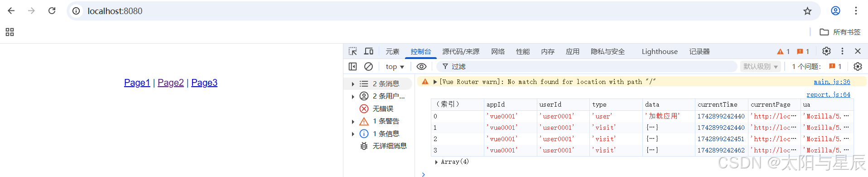Go back to the previous page

pyautogui.click(x=11, y=11)
